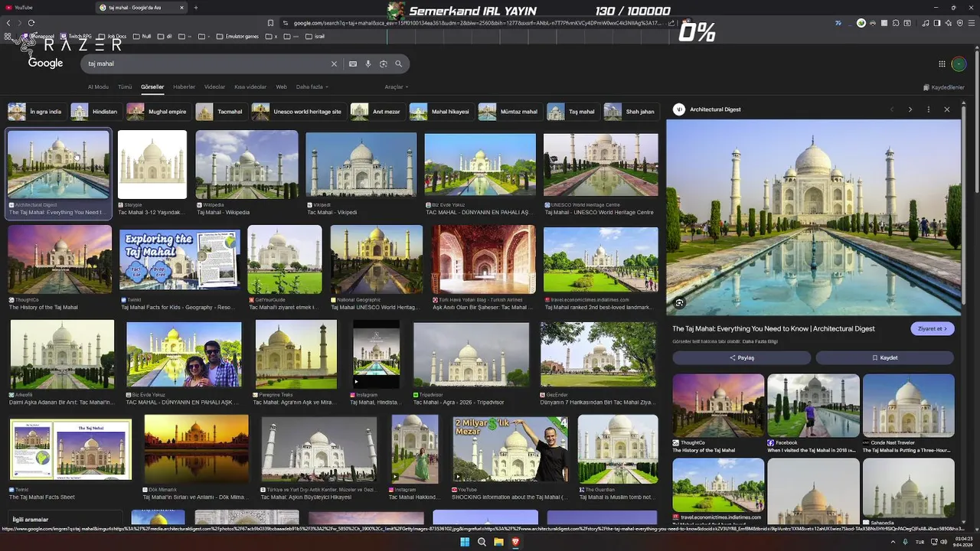The height and width of the screenshot is (551, 980).
Task: Show hidden system tray icons chevron
Action: tap(893, 542)
